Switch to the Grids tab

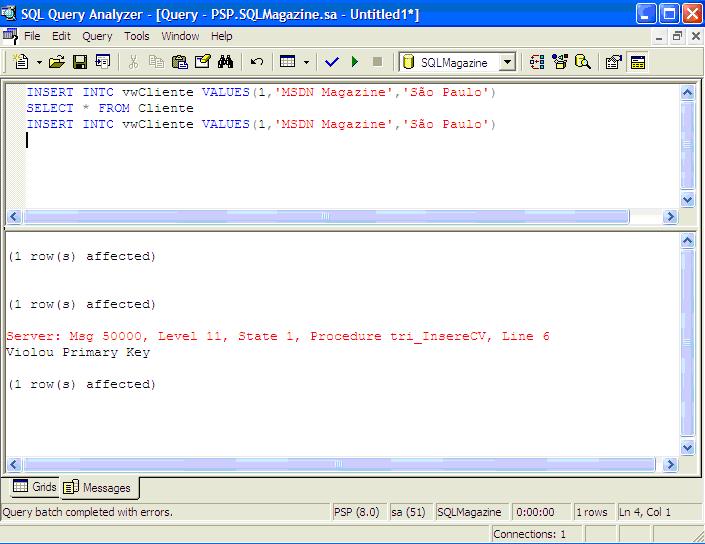tap(34, 487)
